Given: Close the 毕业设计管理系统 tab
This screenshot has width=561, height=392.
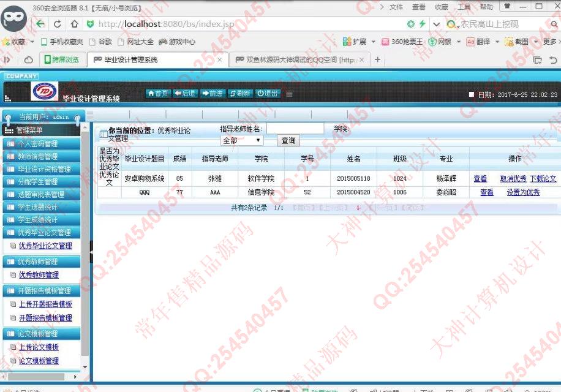Looking at the screenshot, I should click(220, 60).
